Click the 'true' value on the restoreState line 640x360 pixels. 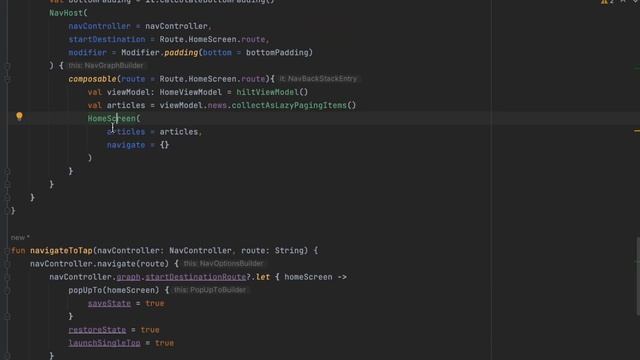click(150, 330)
